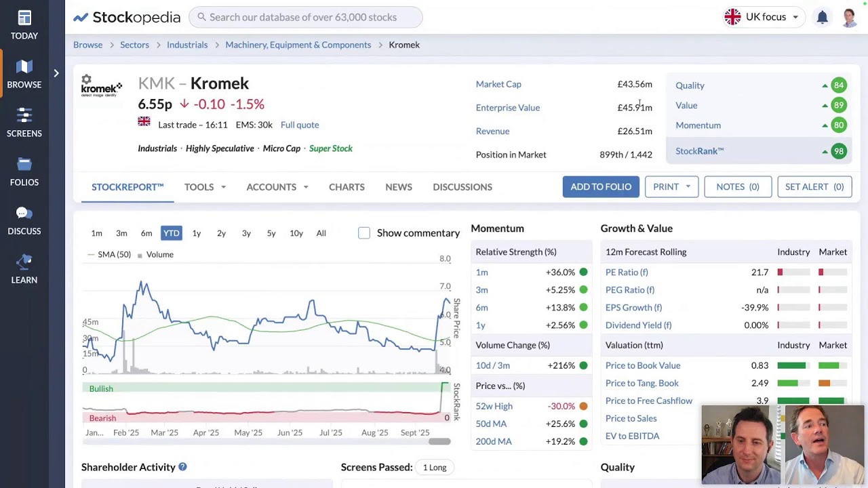Select the 5y chart range
The height and width of the screenshot is (488, 868).
271,233
